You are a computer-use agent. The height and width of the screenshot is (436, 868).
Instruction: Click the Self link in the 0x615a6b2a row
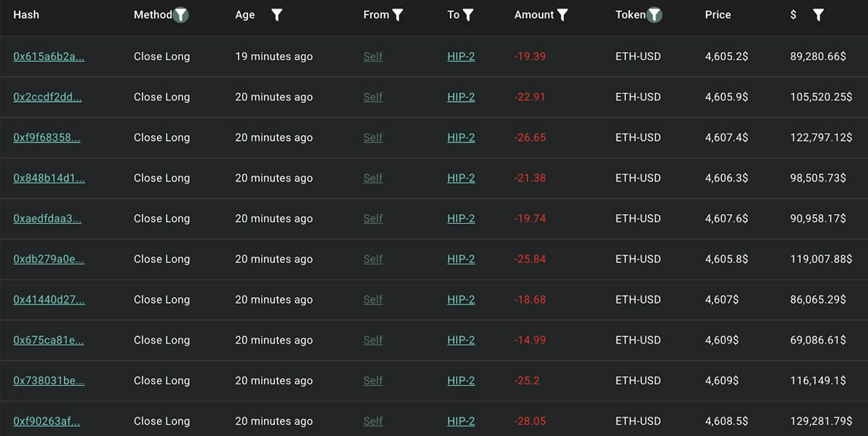click(373, 56)
